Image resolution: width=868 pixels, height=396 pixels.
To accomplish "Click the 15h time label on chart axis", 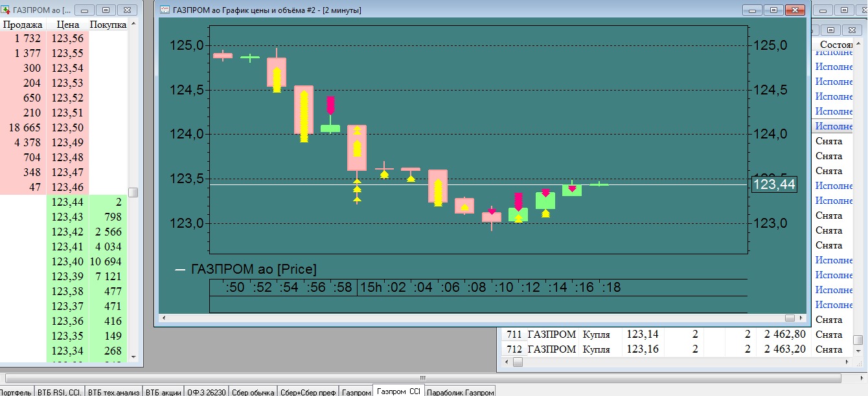I will [x=371, y=287].
